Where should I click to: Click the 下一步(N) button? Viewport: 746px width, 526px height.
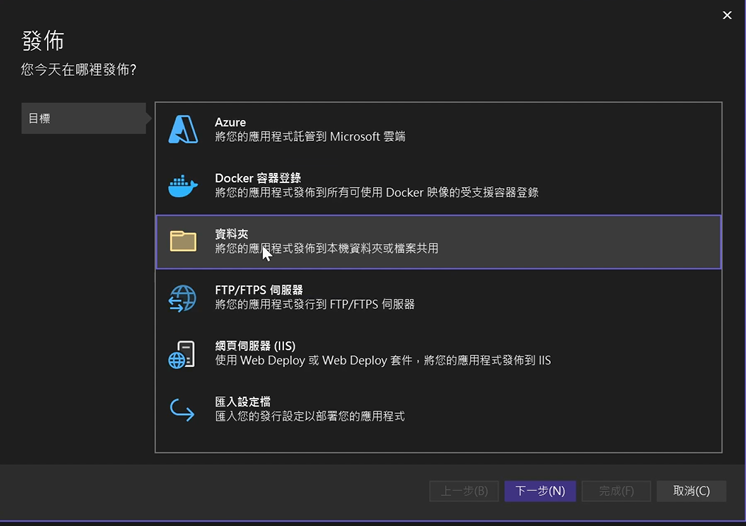click(x=540, y=491)
